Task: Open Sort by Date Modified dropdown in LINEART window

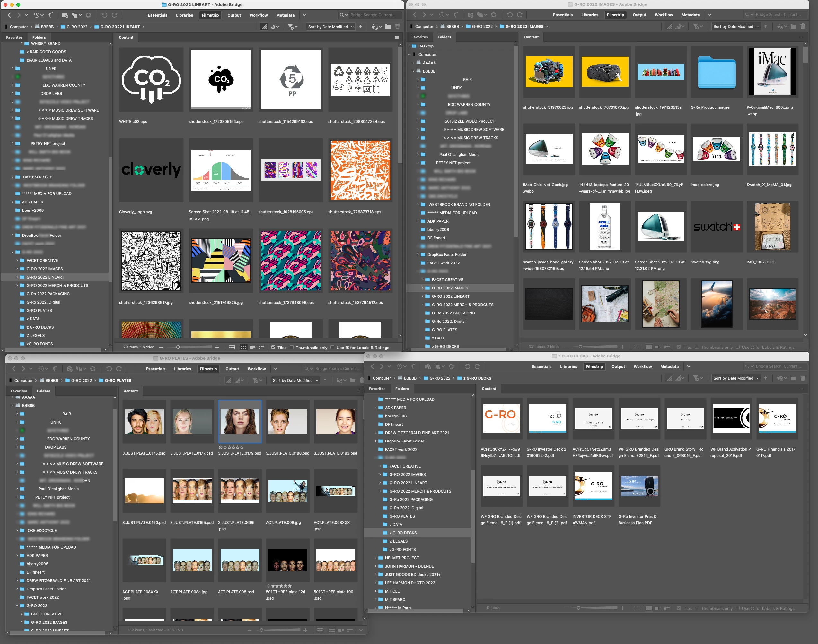Action: [330, 27]
